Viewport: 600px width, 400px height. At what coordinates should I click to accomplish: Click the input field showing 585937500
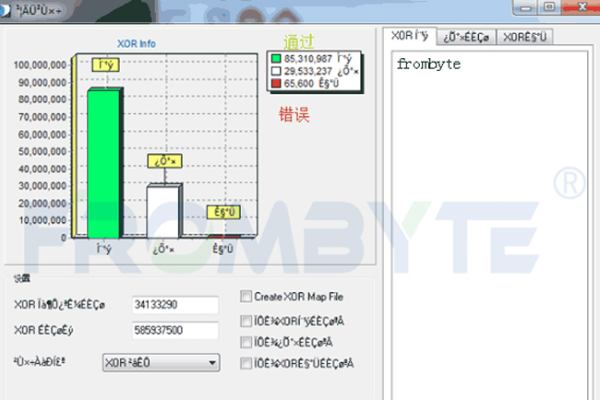[x=174, y=328]
